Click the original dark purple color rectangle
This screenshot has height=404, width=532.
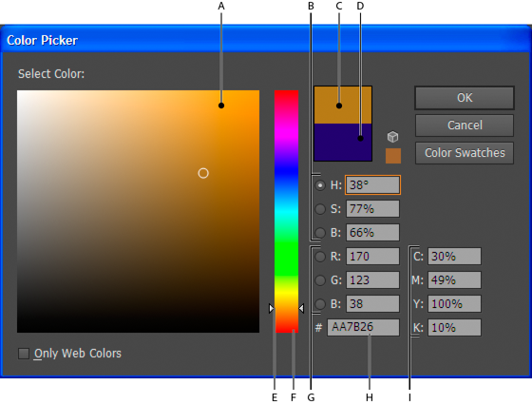tap(343, 142)
